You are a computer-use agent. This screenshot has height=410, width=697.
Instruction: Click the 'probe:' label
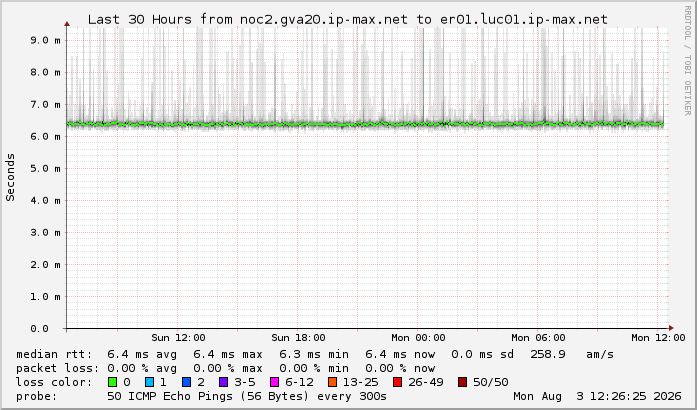click(37, 396)
